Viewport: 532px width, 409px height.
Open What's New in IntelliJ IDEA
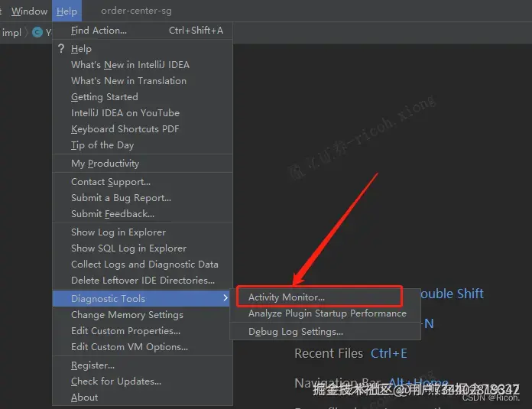pyautogui.click(x=142, y=65)
